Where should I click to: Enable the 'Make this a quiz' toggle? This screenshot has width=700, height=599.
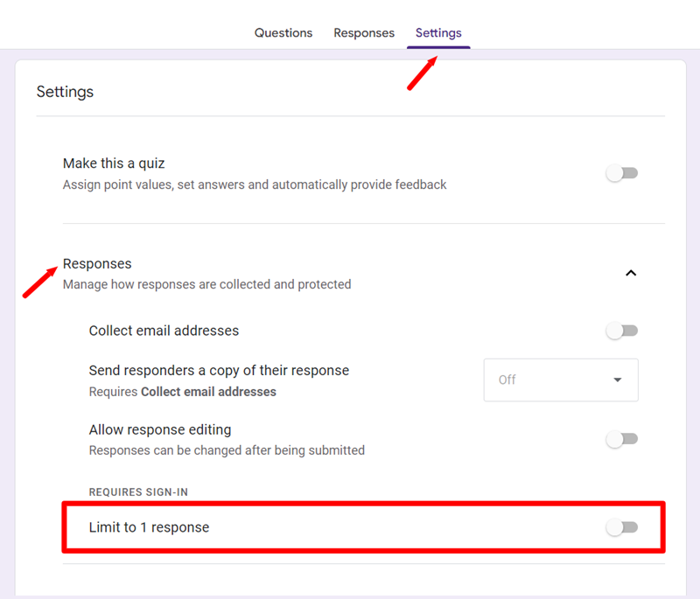(x=621, y=173)
